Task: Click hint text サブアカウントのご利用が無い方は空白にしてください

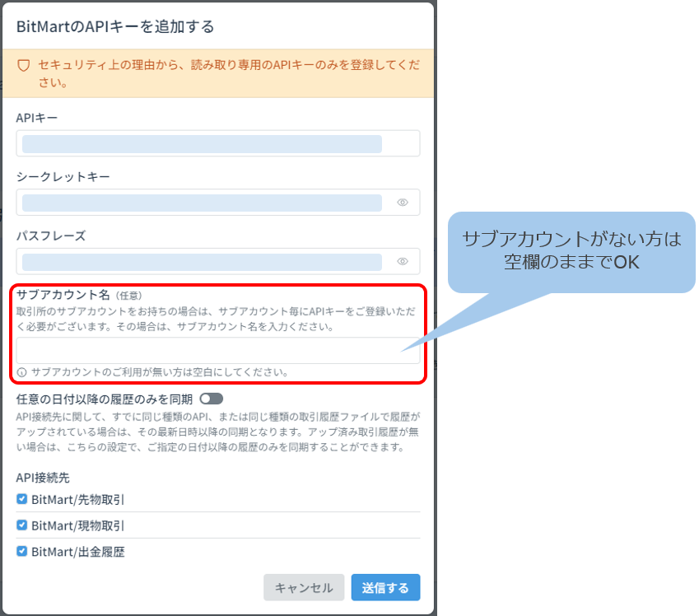Action: (160, 372)
